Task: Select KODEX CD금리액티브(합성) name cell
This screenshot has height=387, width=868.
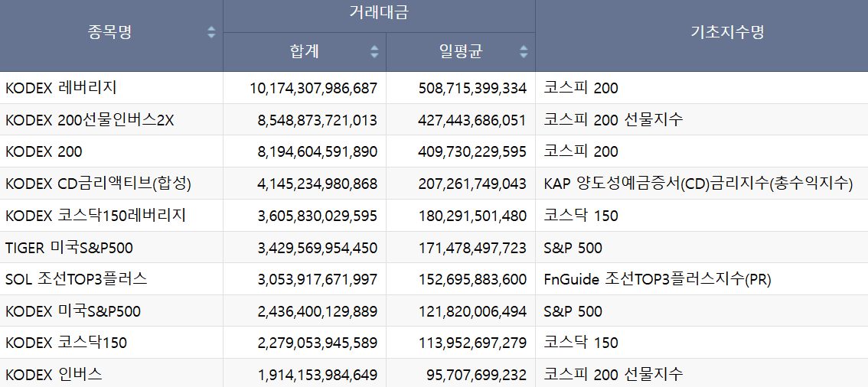Action: pyautogui.click(x=98, y=184)
